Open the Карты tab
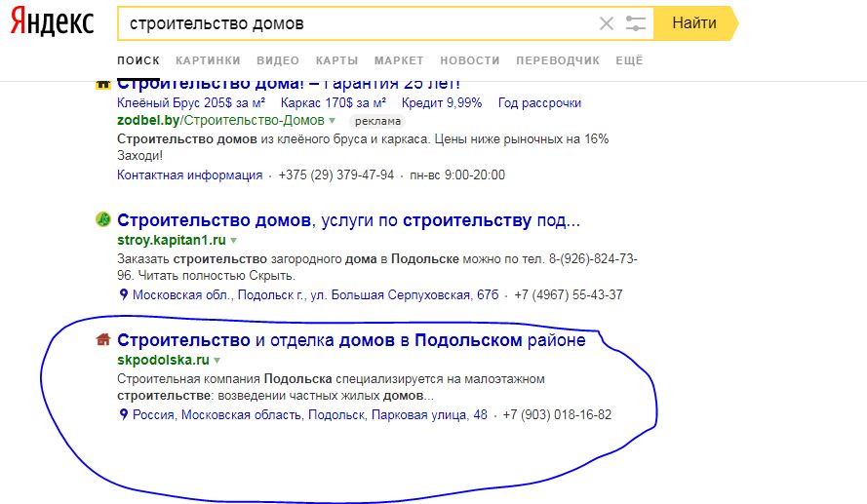The image size is (867, 504). (336, 60)
